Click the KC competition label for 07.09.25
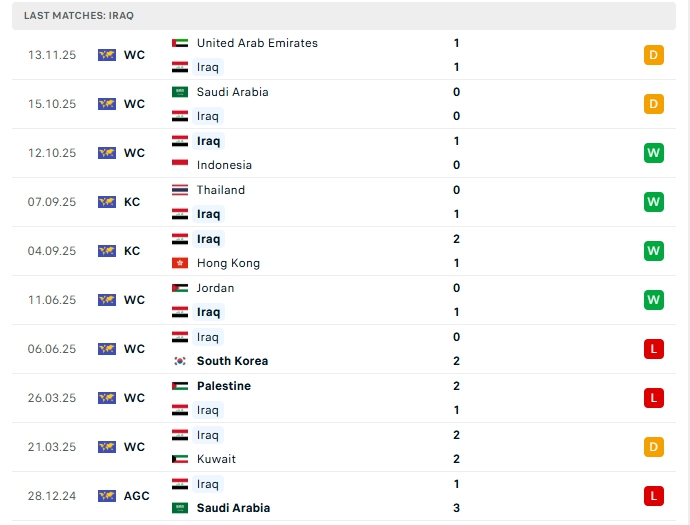690x525 pixels. pos(132,202)
